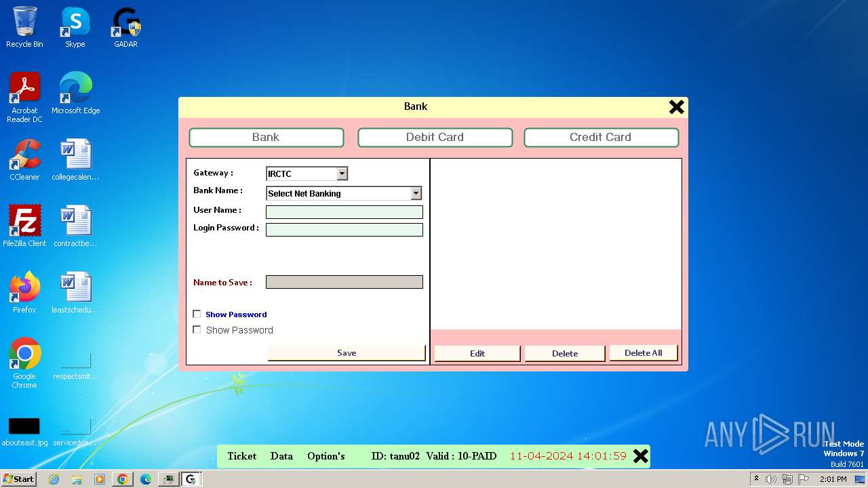Click the volume tray icon
The image size is (868, 488).
coord(770,479)
